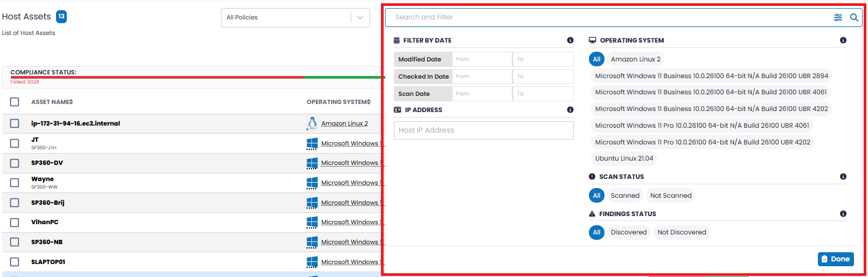Click Windows logo in SP360-Brij row

point(312,203)
